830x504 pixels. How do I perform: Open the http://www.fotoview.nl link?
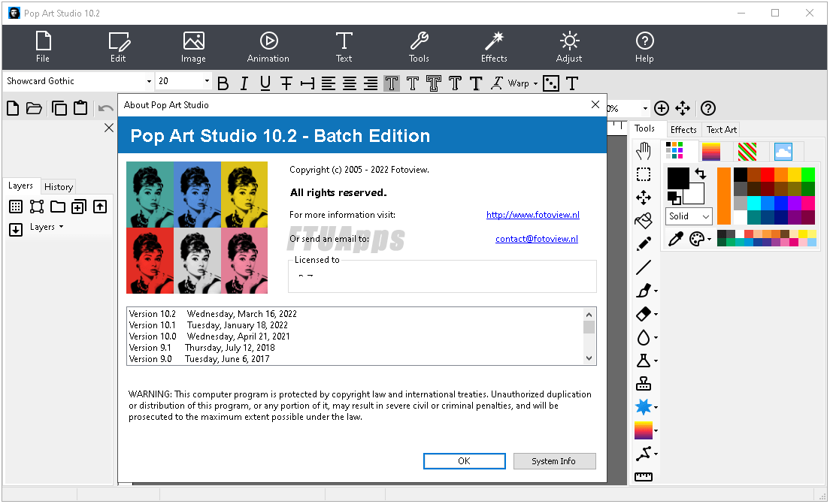tap(532, 215)
